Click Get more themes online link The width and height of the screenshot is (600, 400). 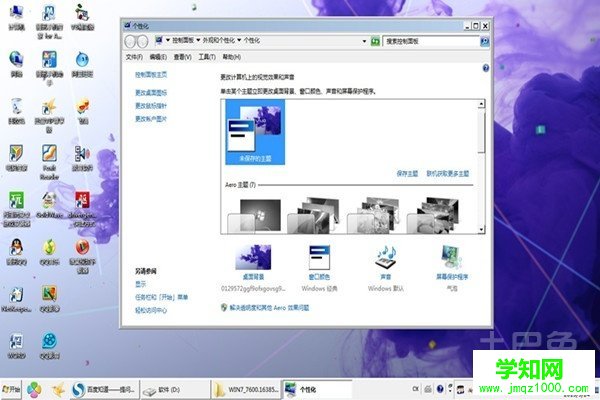[448, 174]
